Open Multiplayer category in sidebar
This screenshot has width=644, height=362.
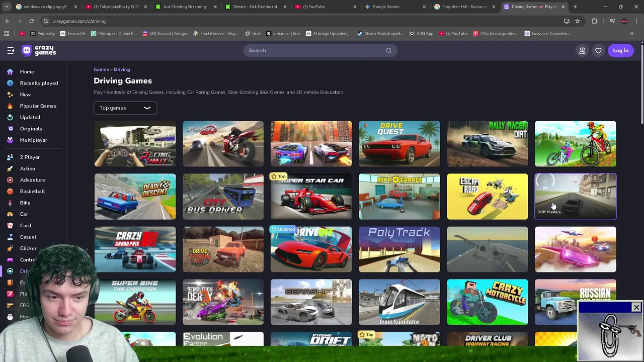[33, 140]
